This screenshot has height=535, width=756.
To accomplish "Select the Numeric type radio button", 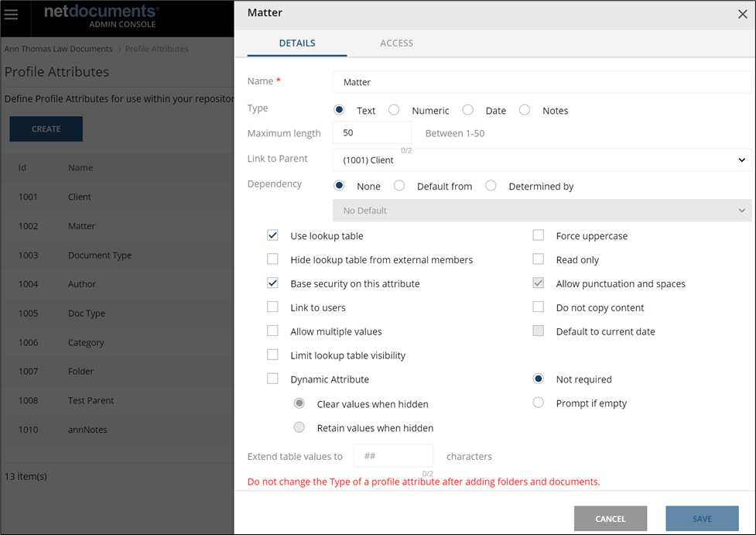I will click(x=394, y=110).
